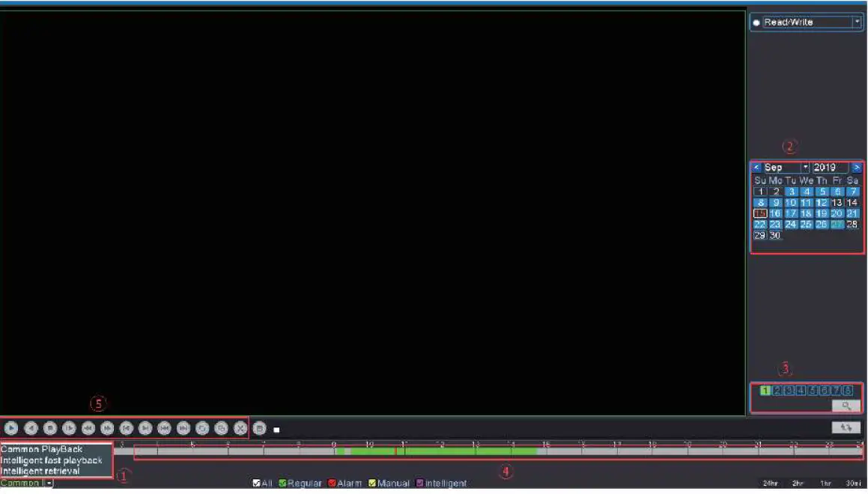868x494 pixels.
Task: Select channel 1 button
Action: click(x=765, y=391)
